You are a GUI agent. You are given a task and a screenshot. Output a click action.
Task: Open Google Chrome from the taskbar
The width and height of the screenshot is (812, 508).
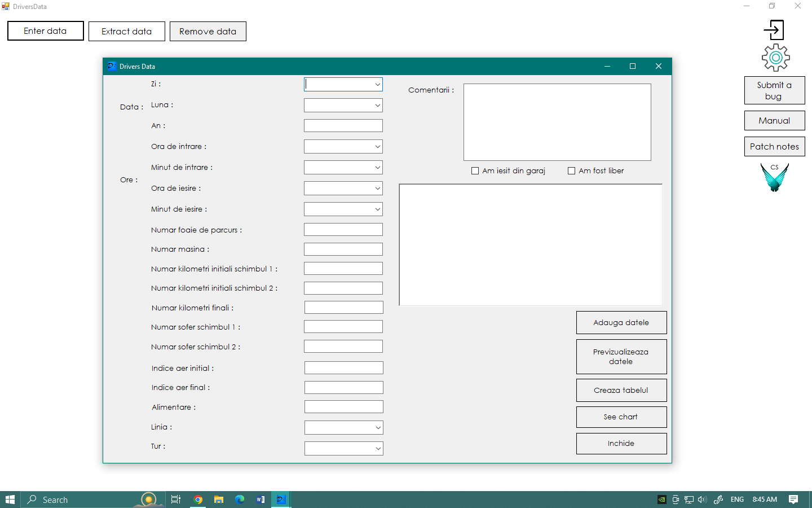click(198, 500)
